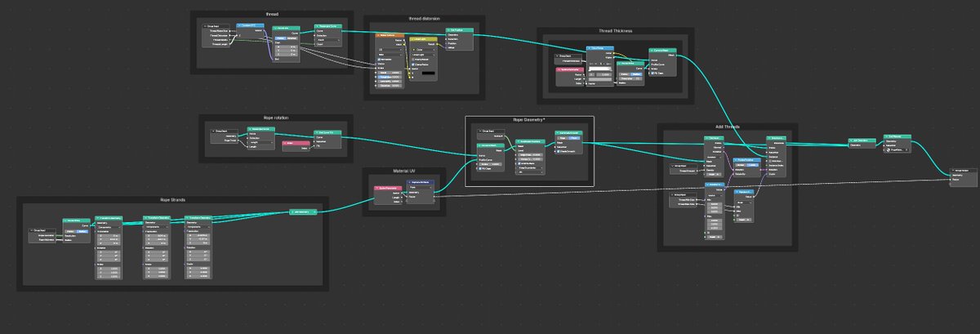Select the Subdivision Surface node header
The image size is (980, 334).
530,141
